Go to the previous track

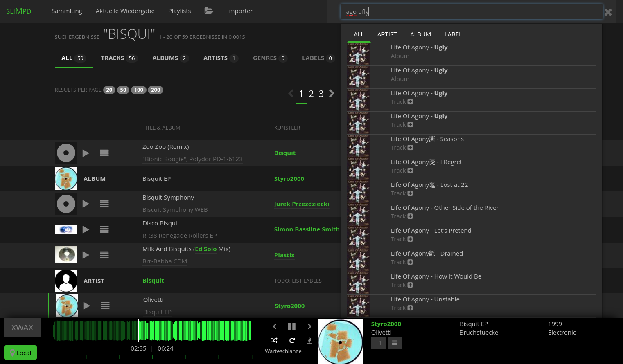(275, 326)
